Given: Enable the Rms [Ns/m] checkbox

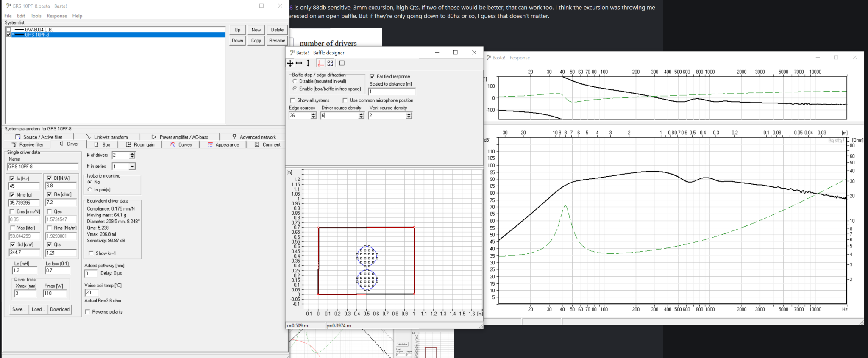Looking at the screenshot, I should click(49, 228).
